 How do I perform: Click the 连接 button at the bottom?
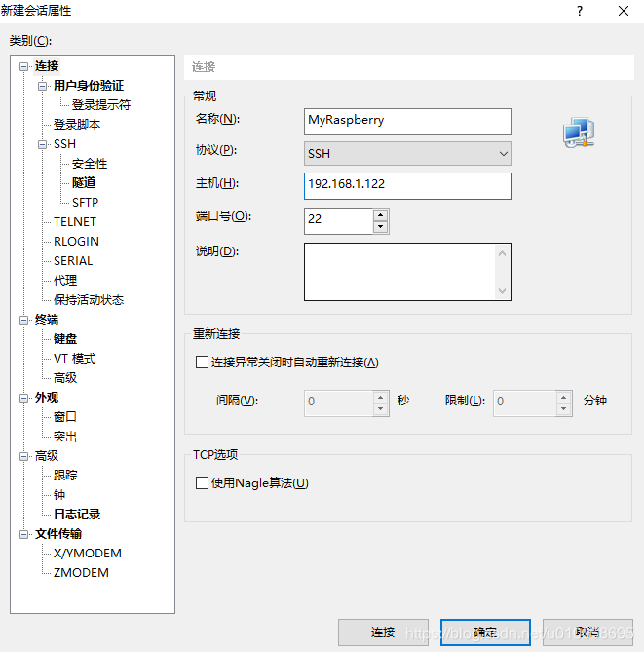point(383,633)
